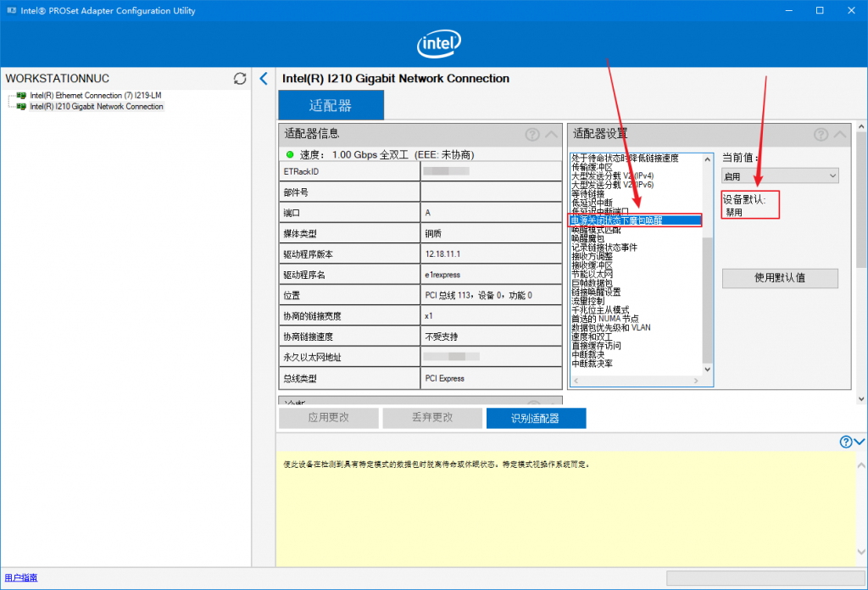Click the 识别适配器 button
The width and height of the screenshot is (868, 590).
click(536, 418)
